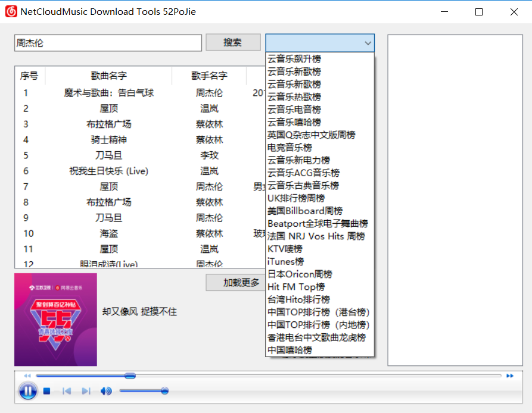Pick 英国Q杂志中文版周榜 option
532x413 pixels.
coord(319,135)
